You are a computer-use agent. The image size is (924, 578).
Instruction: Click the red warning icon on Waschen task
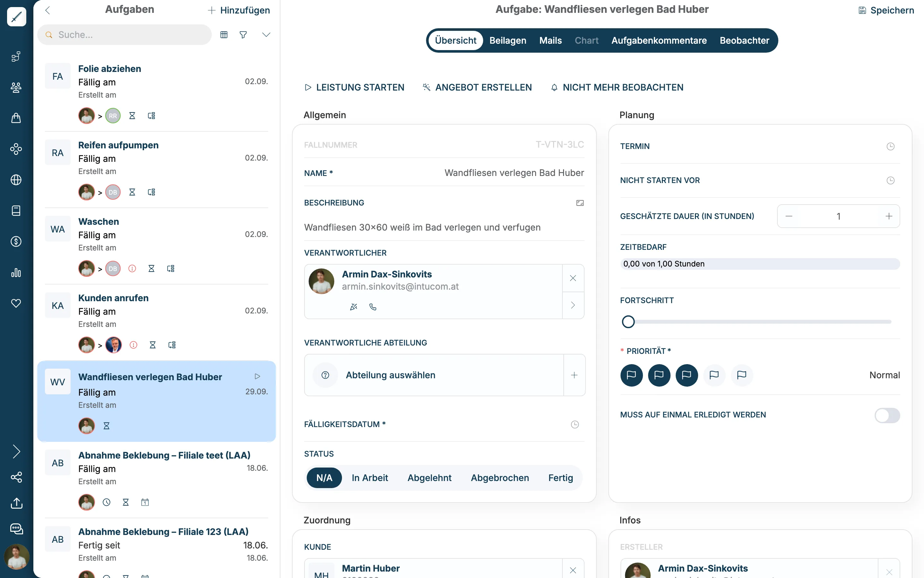tap(132, 269)
